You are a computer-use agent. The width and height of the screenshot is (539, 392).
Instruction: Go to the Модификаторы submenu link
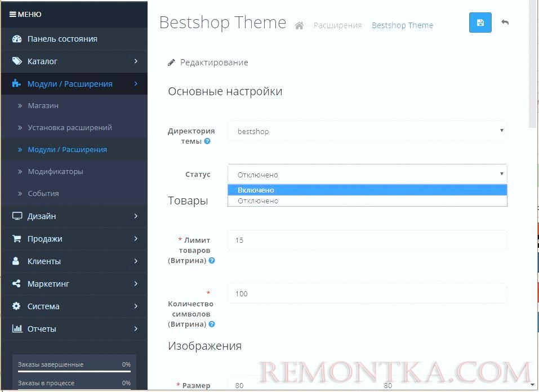55,172
